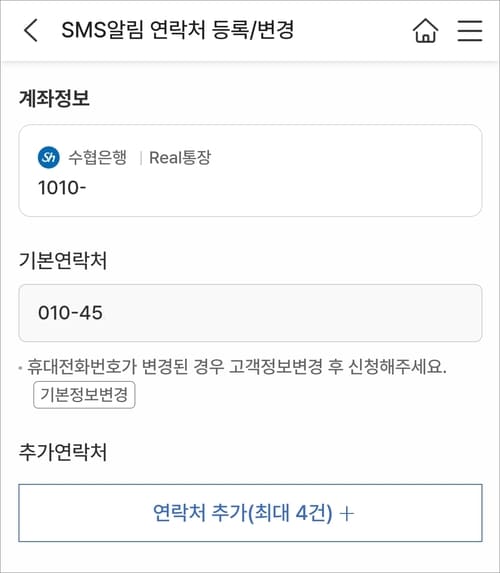The width and height of the screenshot is (500, 573).
Task: Click the 계좌정보 section heading
Action: (54, 98)
